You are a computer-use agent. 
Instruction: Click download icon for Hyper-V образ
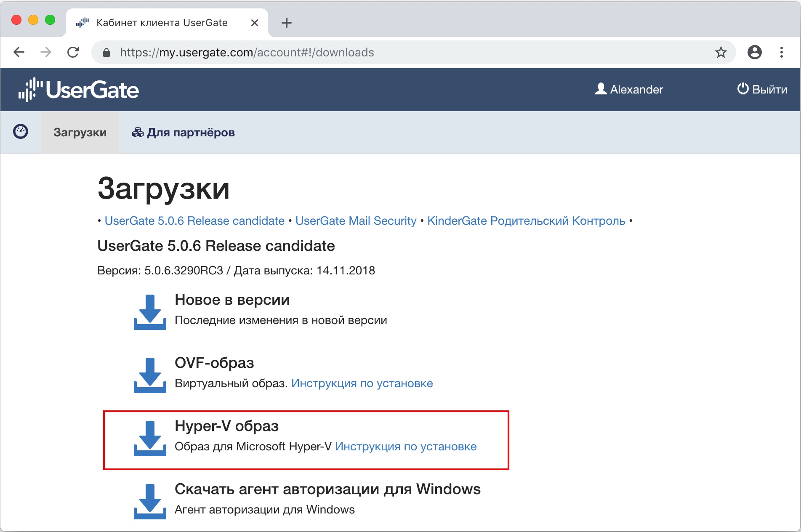click(150, 438)
